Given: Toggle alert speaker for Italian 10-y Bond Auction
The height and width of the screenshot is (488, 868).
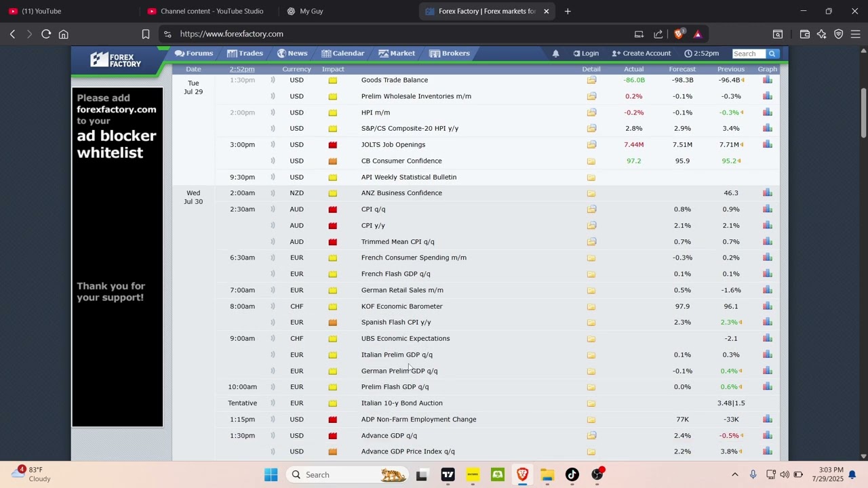Looking at the screenshot, I should click(x=273, y=403).
